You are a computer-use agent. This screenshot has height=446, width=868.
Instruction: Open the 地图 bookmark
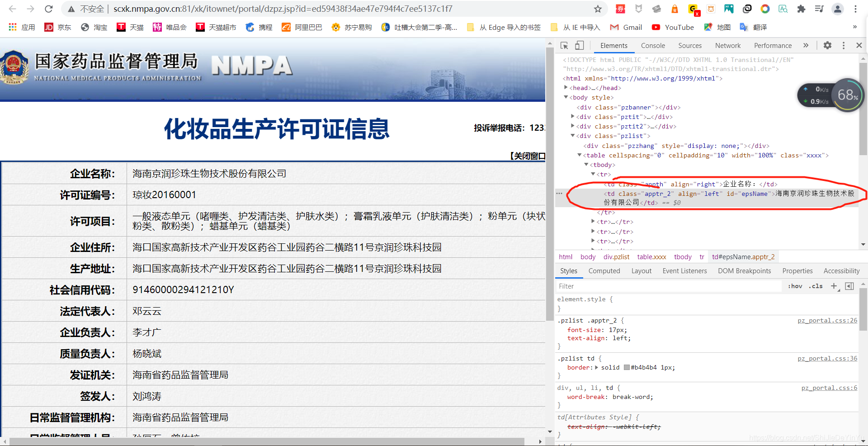[717, 27]
